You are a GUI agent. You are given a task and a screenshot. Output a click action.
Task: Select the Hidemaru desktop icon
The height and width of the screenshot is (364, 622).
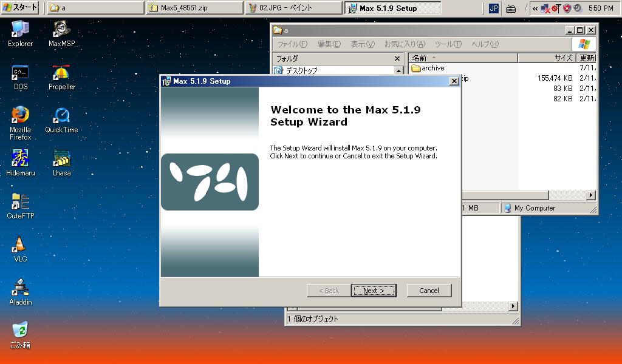point(20,163)
